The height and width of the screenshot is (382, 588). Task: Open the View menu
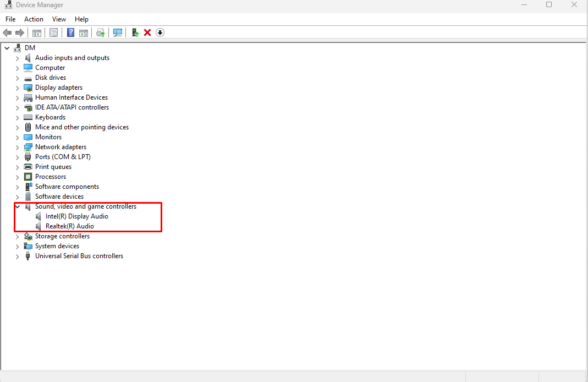[x=59, y=19]
